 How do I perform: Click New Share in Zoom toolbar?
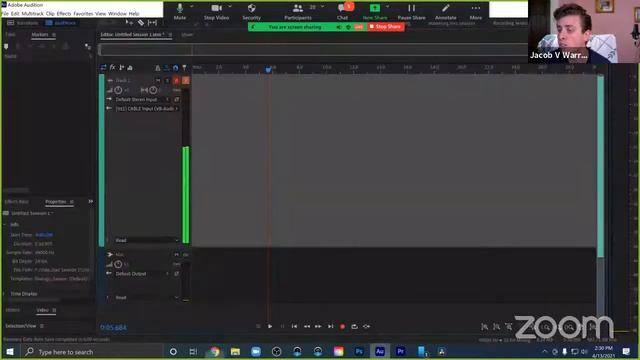(375, 12)
